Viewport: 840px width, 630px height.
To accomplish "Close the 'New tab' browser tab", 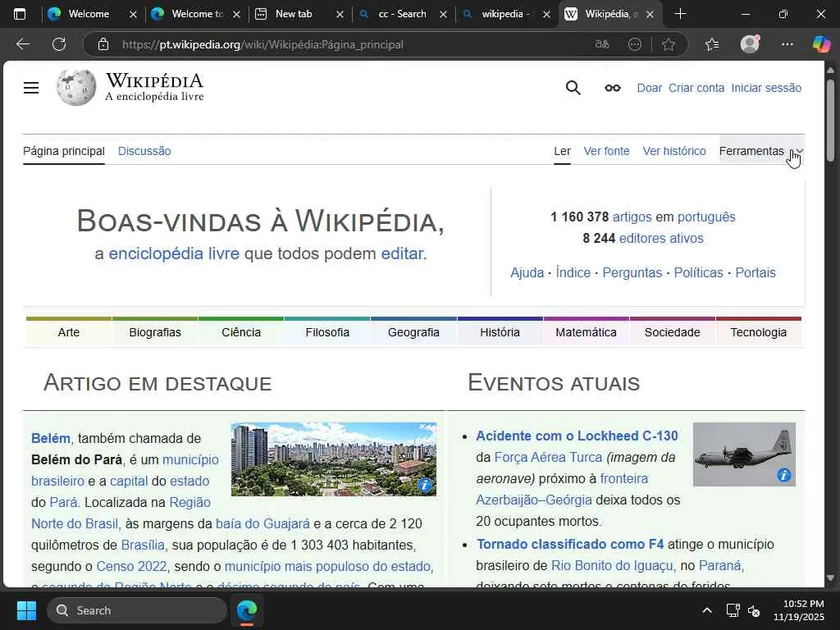I will pyautogui.click(x=340, y=15).
